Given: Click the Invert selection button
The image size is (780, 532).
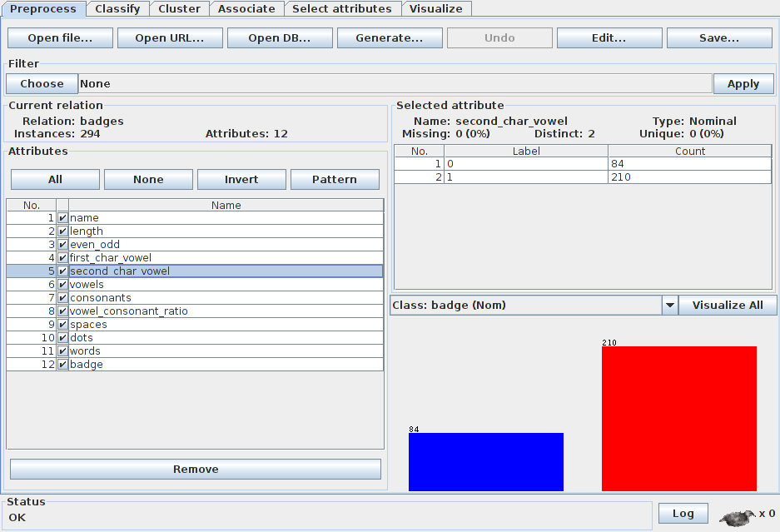Looking at the screenshot, I should point(241,180).
